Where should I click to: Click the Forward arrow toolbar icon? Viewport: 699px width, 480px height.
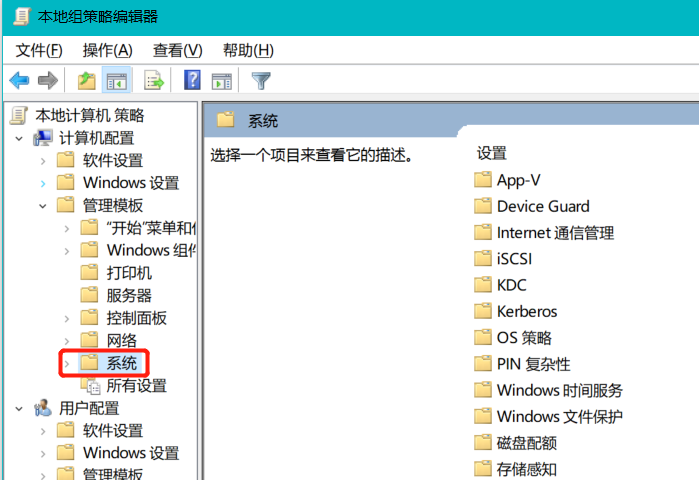point(47,81)
